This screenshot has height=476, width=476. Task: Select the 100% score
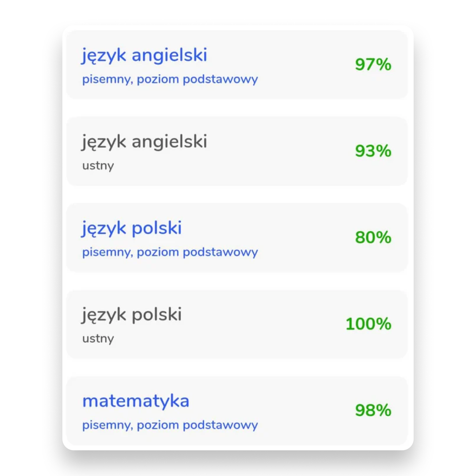(368, 324)
